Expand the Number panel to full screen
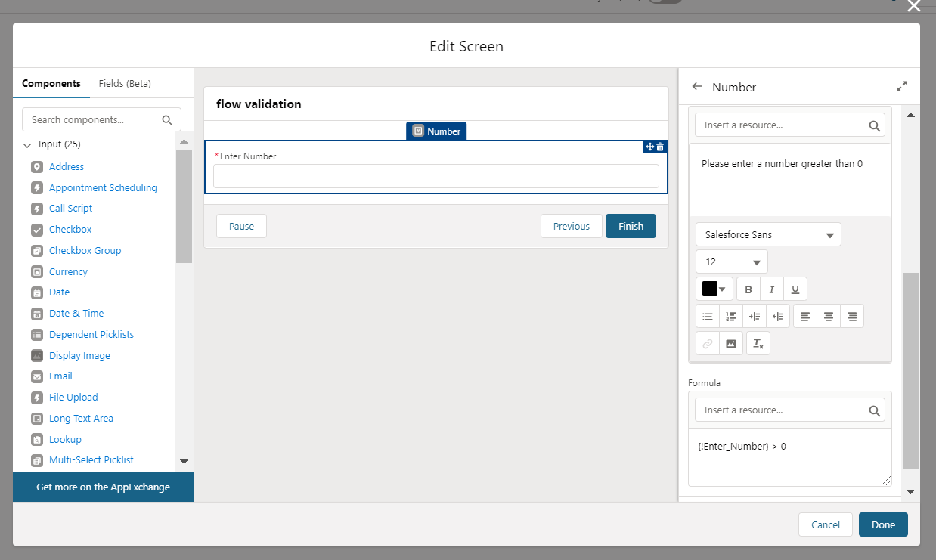Viewport: 936px width, 560px height. click(901, 86)
